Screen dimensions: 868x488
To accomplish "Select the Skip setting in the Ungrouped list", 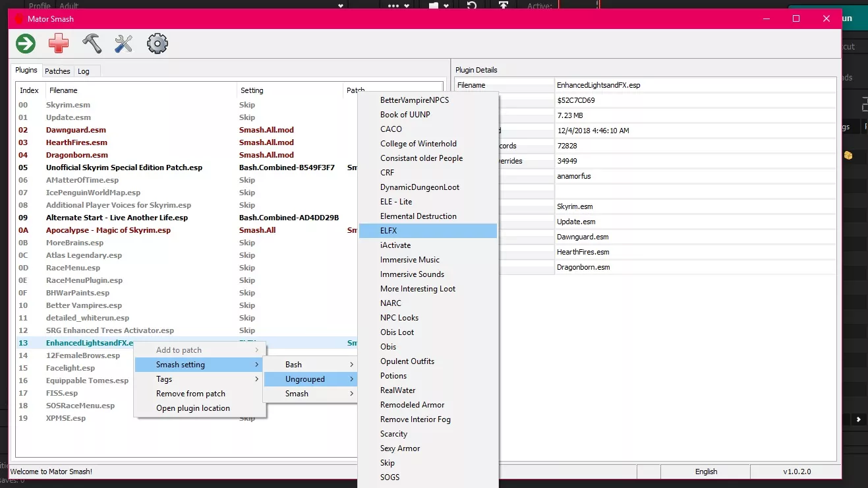I will coord(428,463).
